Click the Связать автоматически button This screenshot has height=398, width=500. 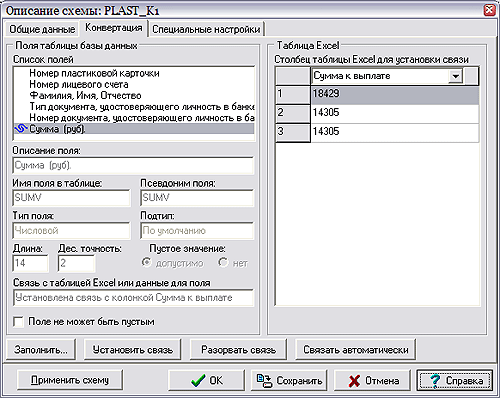pos(356,350)
